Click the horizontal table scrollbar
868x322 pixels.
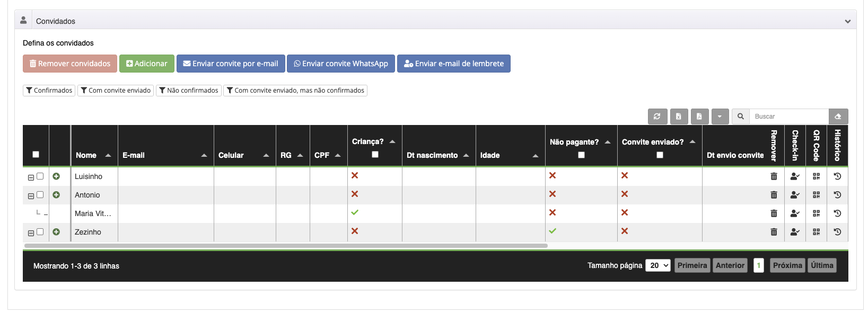pyautogui.click(x=286, y=246)
